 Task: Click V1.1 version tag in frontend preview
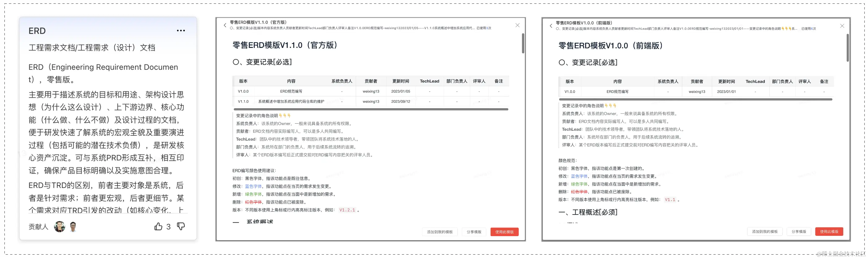tap(670, 200)
